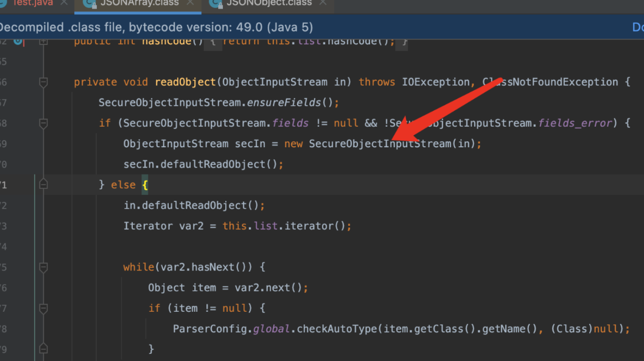The height and width of the screenshot is (361, 644).
Task: Click the var2.next() call
Action: click(268, 287)
